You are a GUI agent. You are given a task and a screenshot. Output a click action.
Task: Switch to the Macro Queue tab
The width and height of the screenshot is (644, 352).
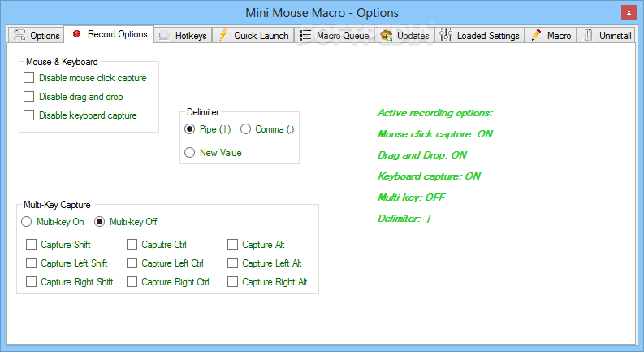coord(335,36)
